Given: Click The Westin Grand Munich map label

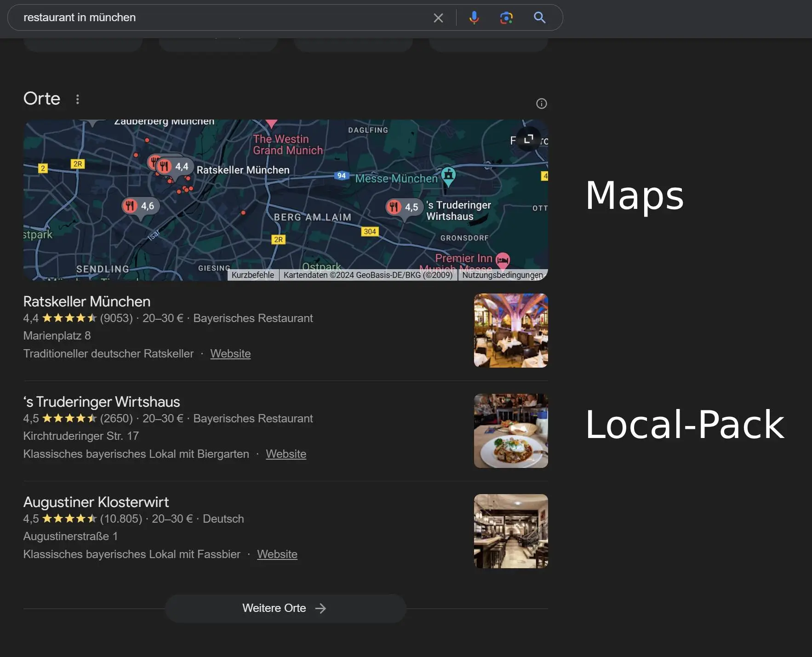Looking at the screenshot, I should [x=288, y=145].
